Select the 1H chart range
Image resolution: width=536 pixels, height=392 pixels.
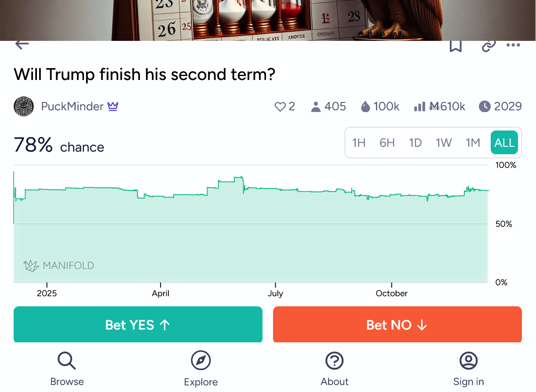[x=359, y=143]
